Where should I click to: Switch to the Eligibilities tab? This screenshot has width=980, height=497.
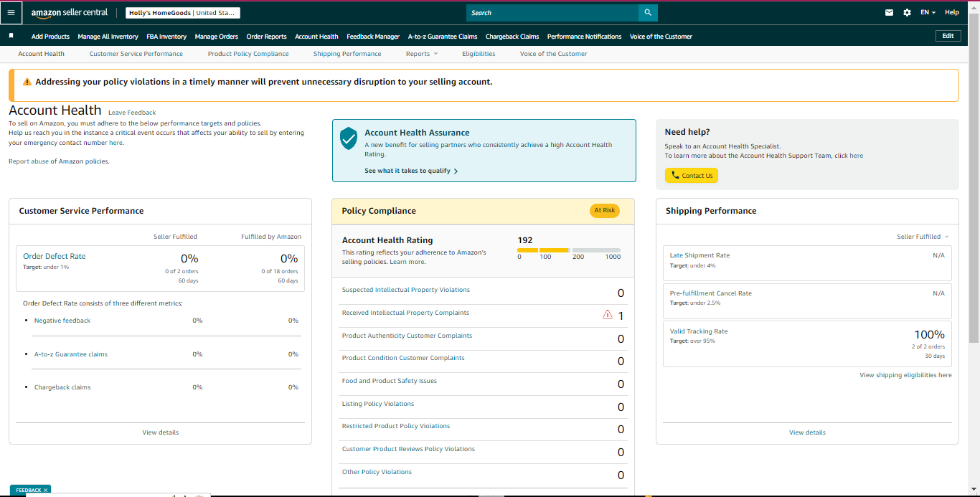[x=479, y=54]
